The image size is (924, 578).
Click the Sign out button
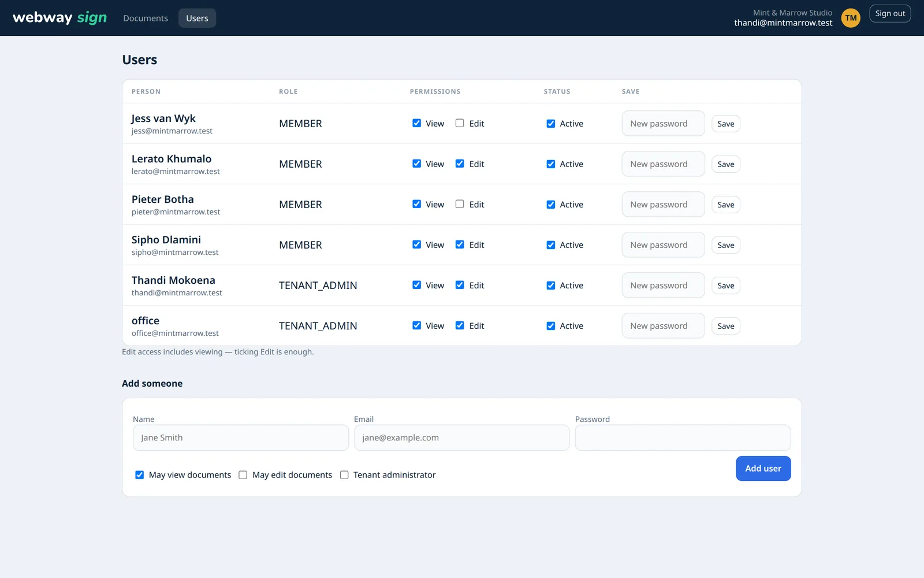pyautogui.click(x=890, y=13)
